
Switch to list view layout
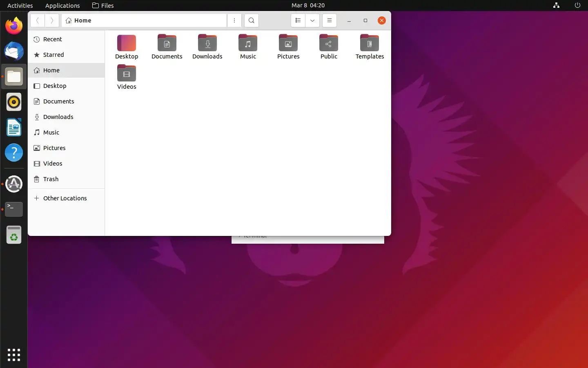(298, 20)
